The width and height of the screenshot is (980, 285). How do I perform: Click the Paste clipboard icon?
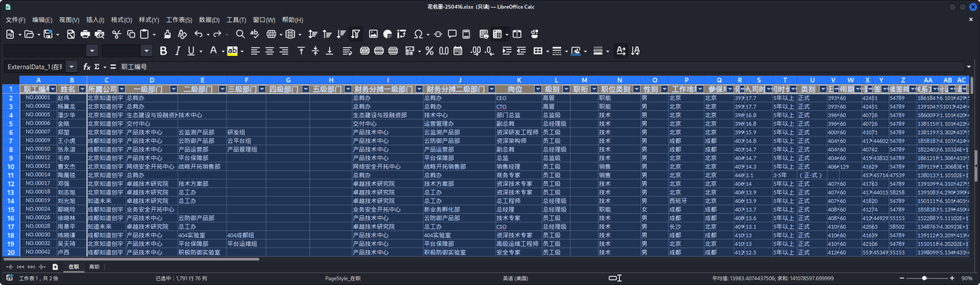145,34
